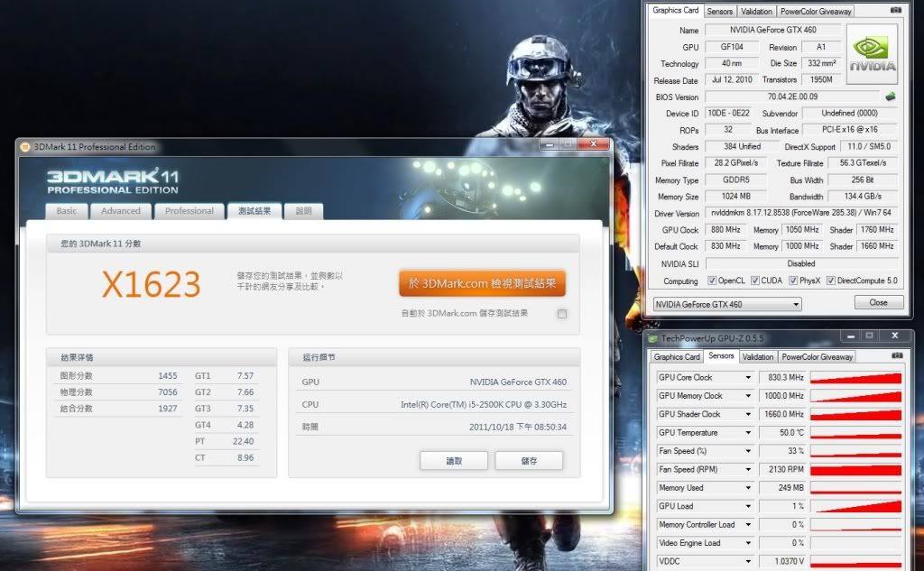Click the Memory Size field 1024 MB
This screenshot has height=571, width=924.
click(735, 197)
